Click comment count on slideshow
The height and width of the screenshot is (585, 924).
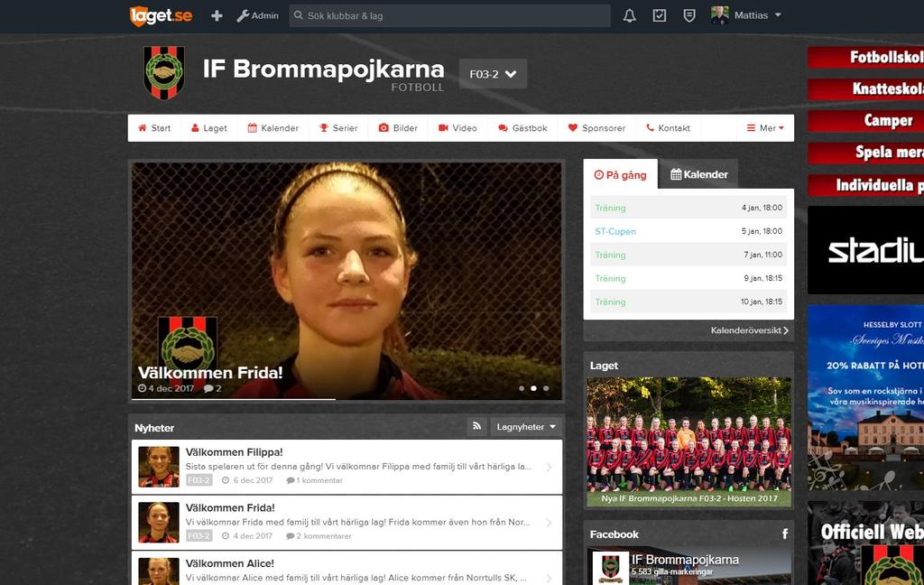coord(213,388)
